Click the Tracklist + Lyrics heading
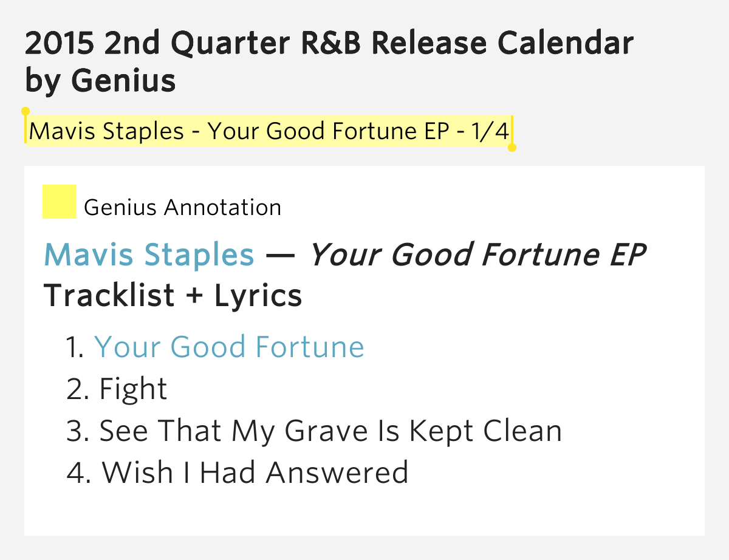 (173, 296)
